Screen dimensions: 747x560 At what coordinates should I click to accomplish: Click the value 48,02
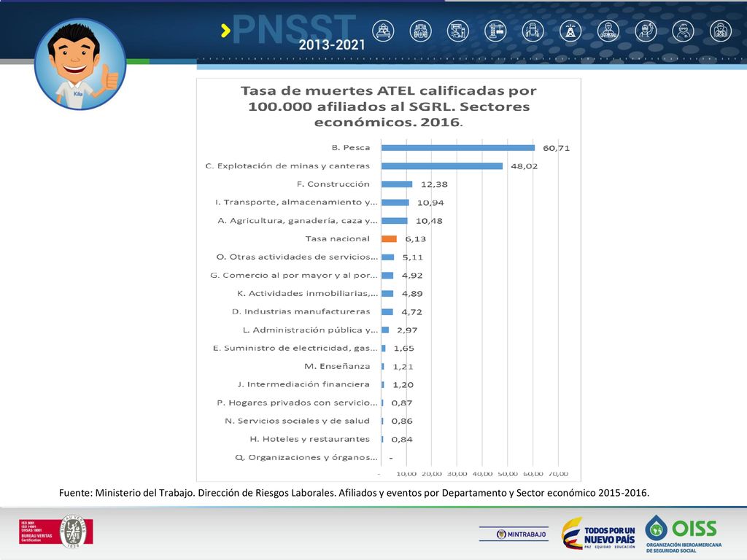click(524, 166)
